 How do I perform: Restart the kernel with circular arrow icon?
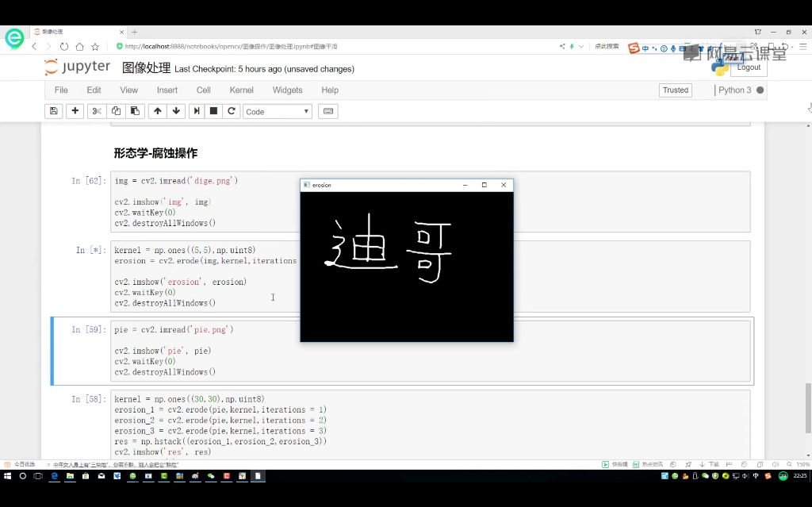click(x=232, y=111)
